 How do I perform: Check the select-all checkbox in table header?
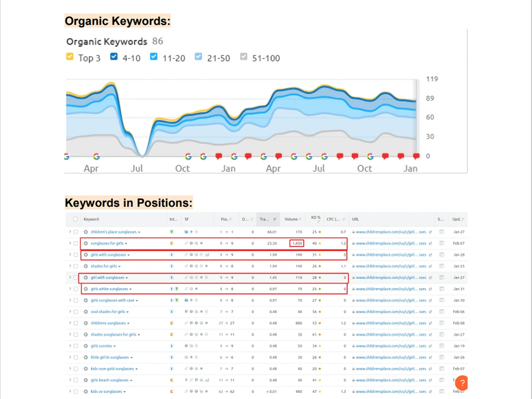point(76,219)
